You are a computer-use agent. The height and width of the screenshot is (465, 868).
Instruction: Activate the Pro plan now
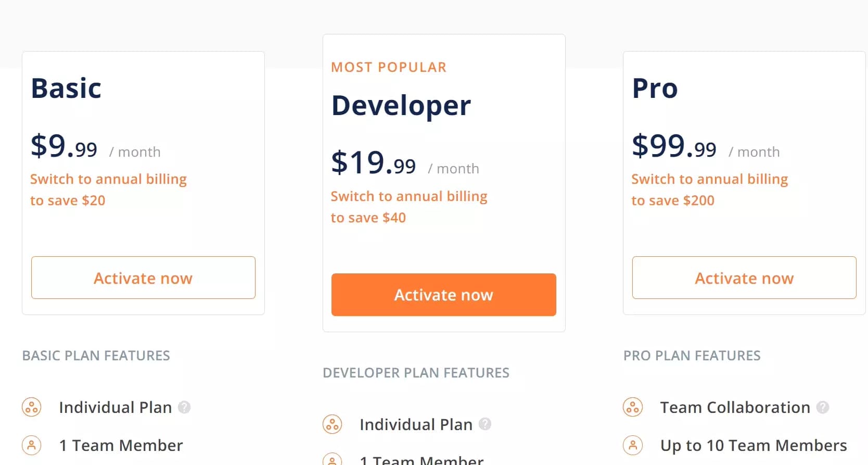(744, 278)
